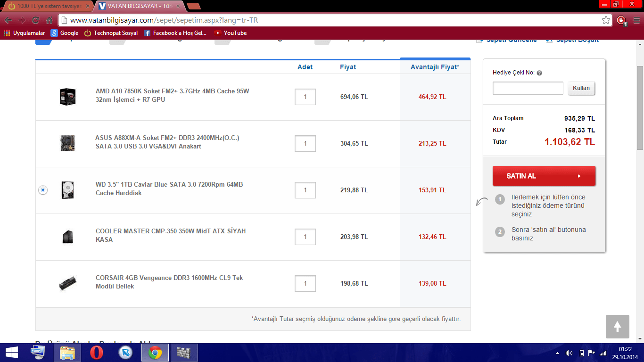Bookmark this page with the star icon
The image size is (644, 362).
pos(606,20)
